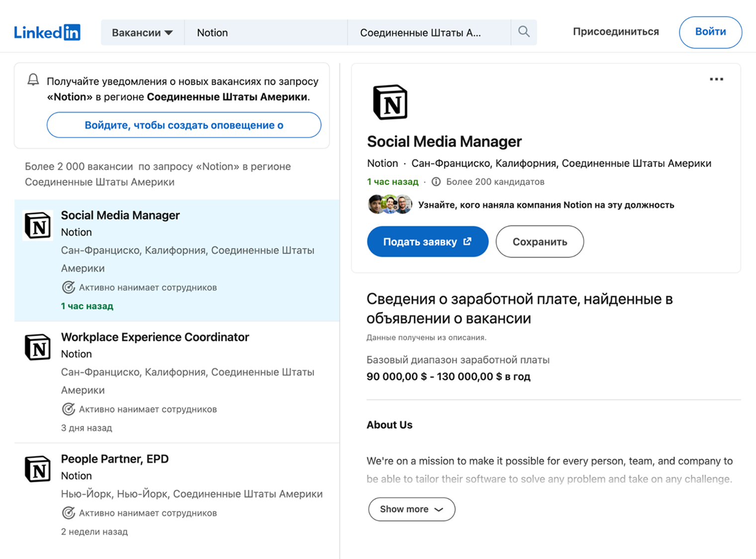Image resolution: width=756 pixels, height=559 pixels.
Task: Expand description with Show more
Action: click(x=411, y=509)
